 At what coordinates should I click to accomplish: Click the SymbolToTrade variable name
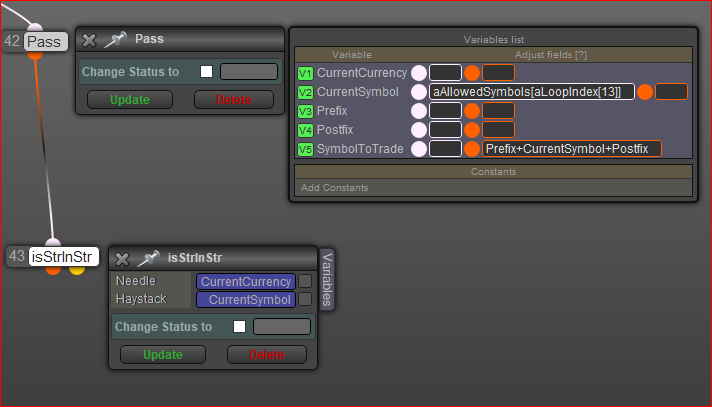click(360, 149)
